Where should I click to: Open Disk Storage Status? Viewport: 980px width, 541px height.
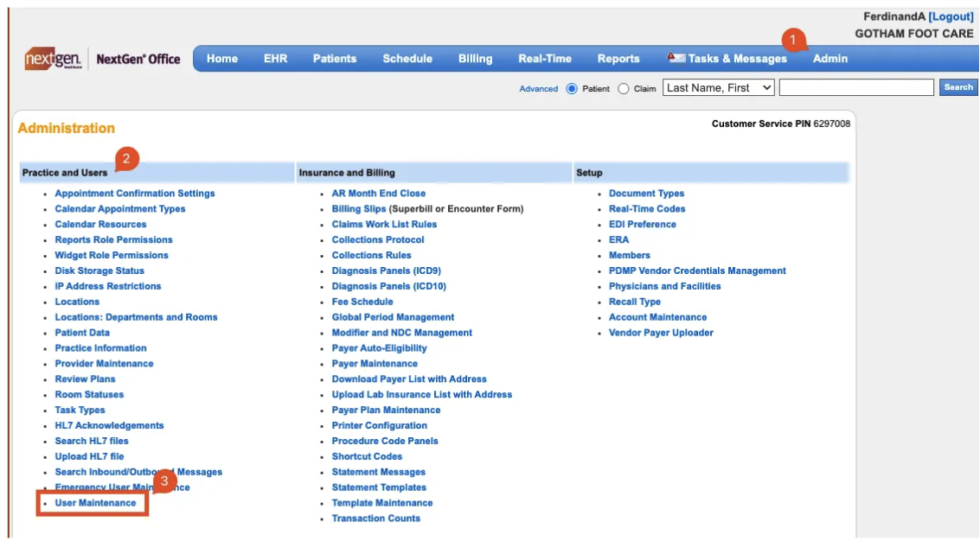(x=99, y=271)
